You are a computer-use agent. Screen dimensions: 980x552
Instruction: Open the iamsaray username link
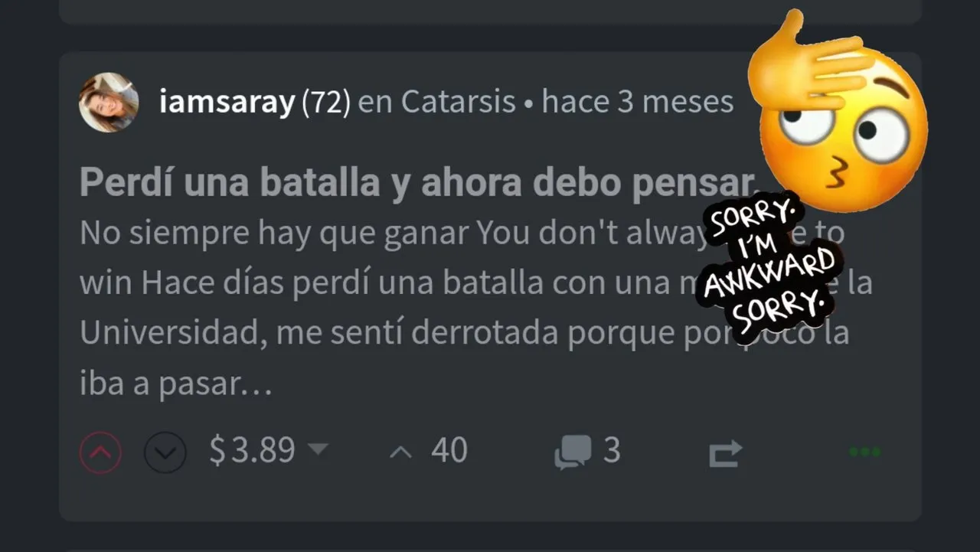(227, 102)
